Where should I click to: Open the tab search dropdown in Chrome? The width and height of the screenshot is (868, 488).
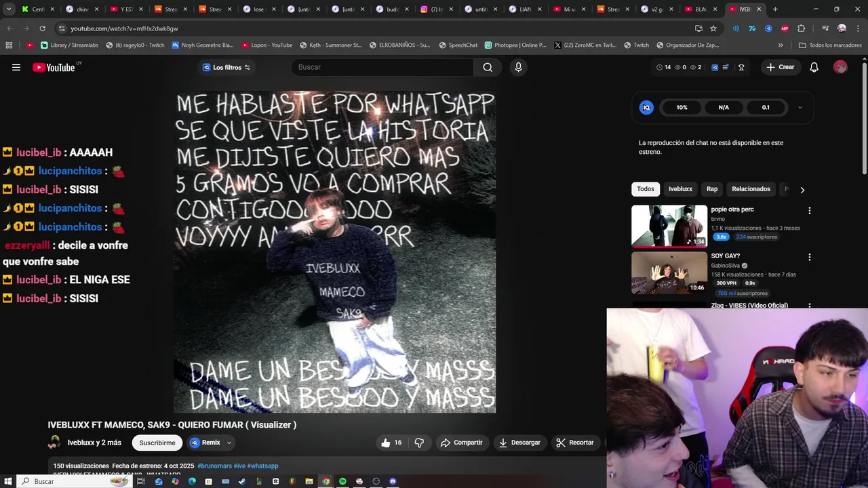(9, 9)
